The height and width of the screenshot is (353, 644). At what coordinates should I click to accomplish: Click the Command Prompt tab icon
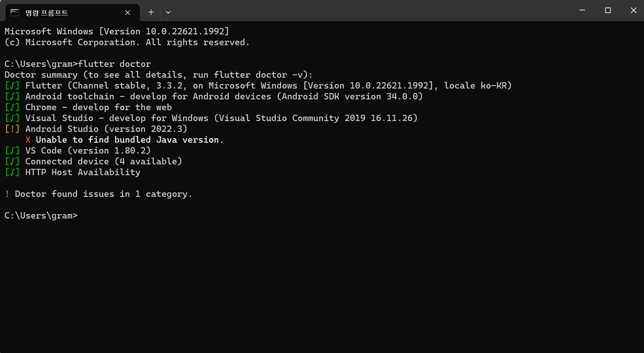tap(15, 13)
